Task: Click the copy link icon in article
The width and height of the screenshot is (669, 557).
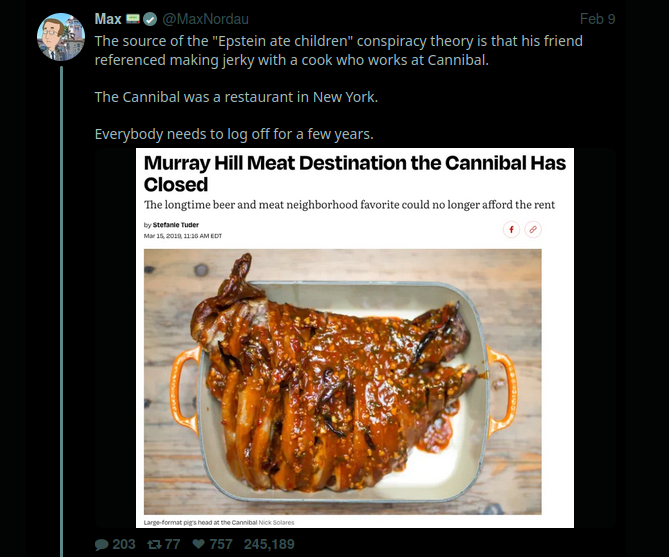Action: click(534, 229)
